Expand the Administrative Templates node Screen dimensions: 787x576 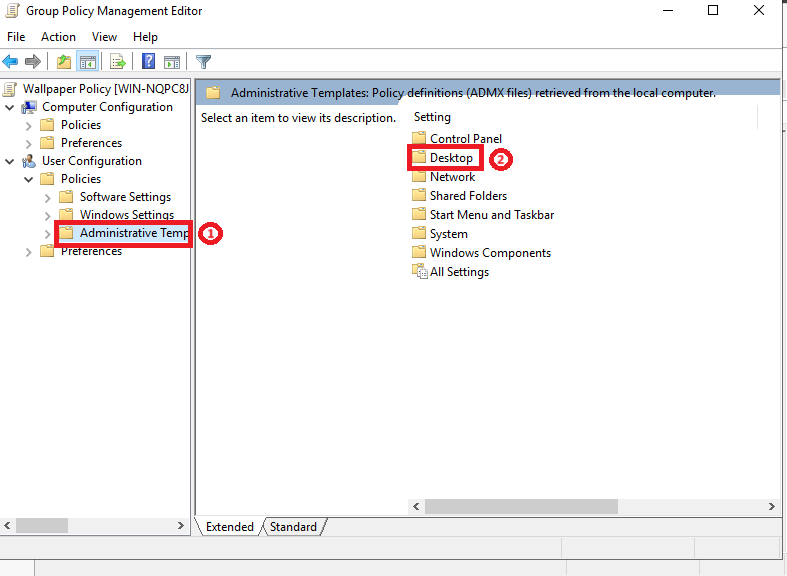48,234
